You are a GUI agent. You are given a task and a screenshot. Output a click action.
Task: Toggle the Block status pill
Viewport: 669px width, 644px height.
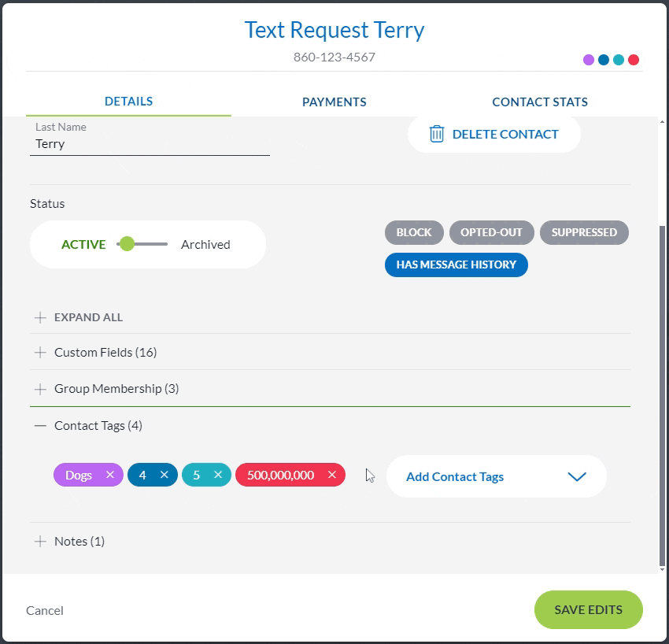(x=414, y=232)
